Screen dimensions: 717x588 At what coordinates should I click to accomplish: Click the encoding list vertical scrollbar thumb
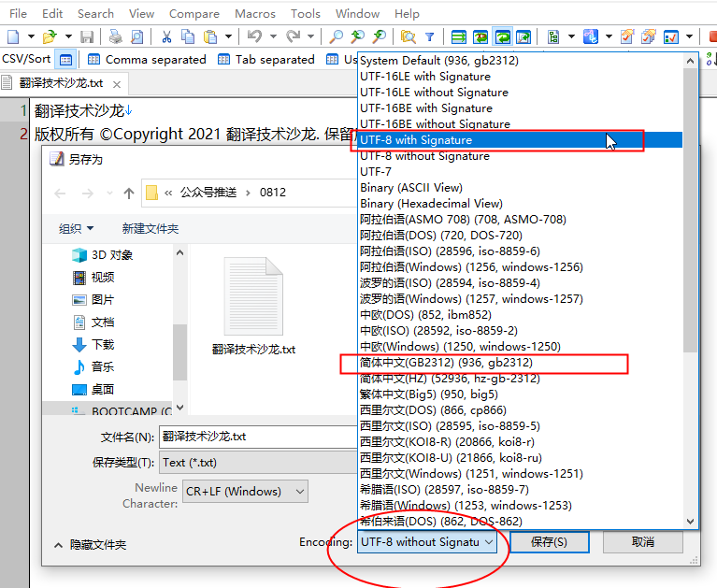[x=691, y=210]
